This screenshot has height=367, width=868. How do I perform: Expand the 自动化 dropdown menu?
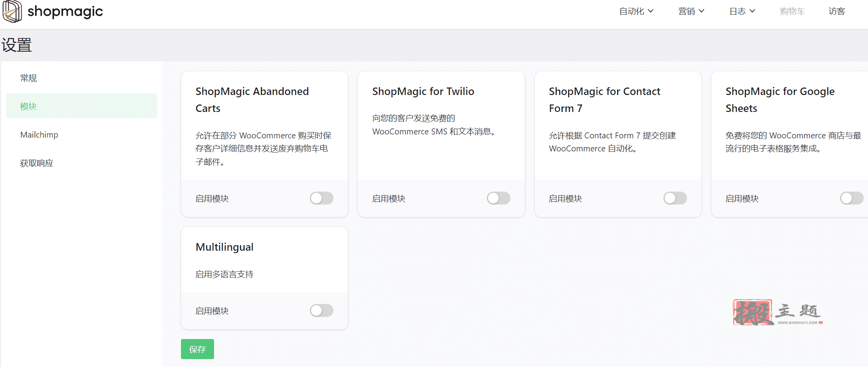coord(636,11)
